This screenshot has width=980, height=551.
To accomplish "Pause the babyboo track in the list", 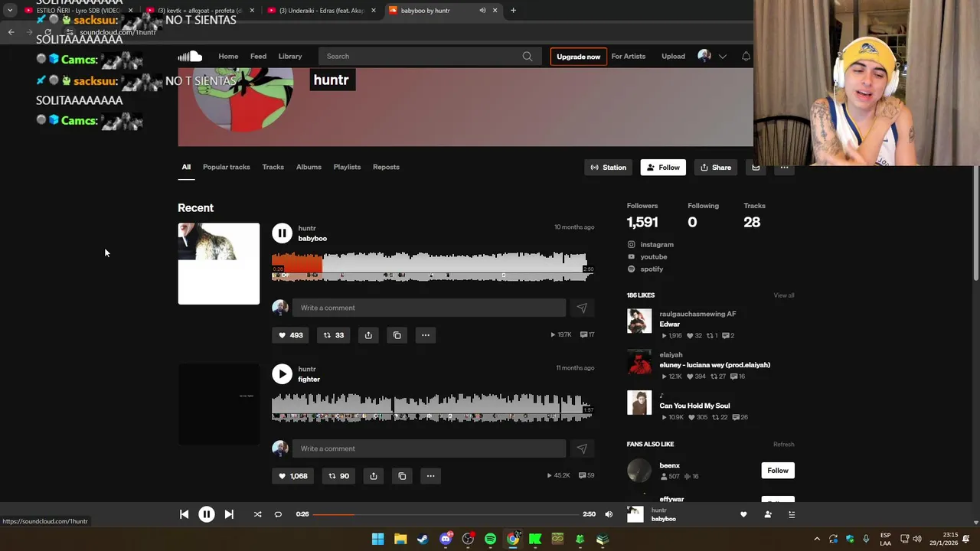I will 282,233.
